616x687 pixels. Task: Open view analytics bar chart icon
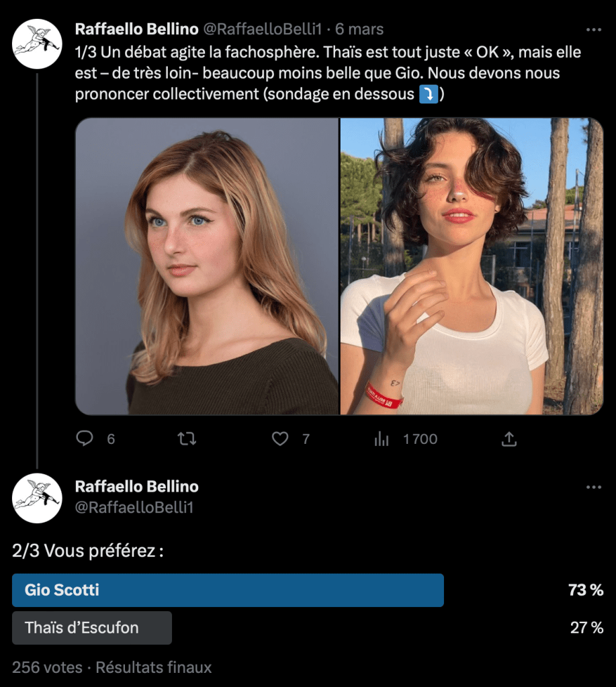[381, 439]
